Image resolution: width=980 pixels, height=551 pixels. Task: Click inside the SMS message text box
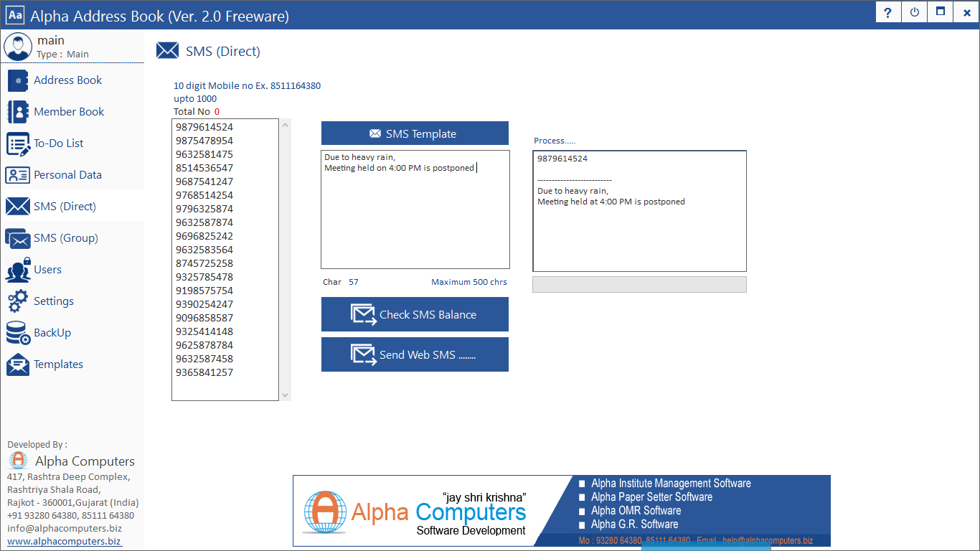pyautogui.click(x=415, y=215)
